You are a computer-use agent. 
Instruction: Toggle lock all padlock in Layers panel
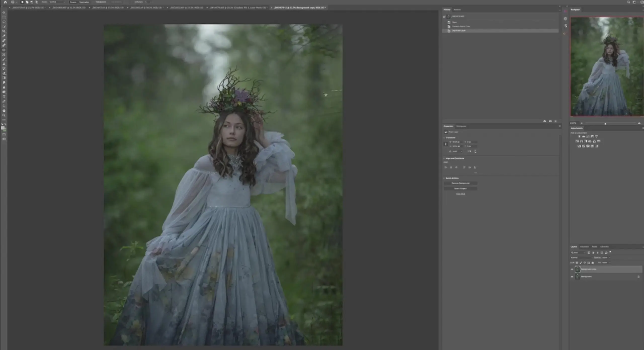pos(593,263)
